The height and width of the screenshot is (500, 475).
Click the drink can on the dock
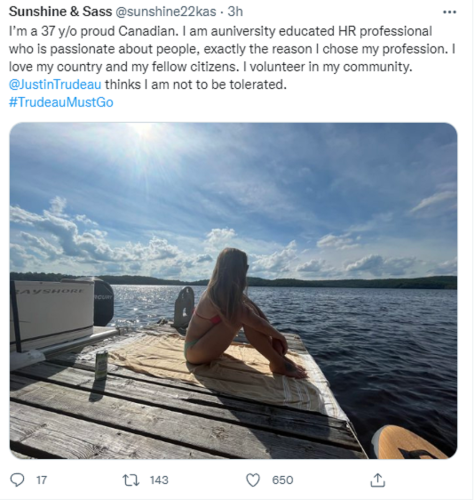101,365
